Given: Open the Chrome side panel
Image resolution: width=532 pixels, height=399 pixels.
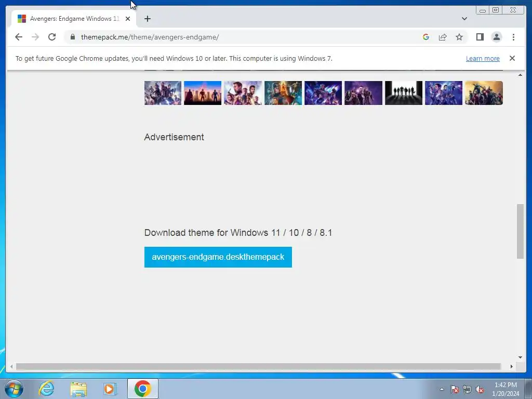Looking at the screenshot, I should 480,37.
